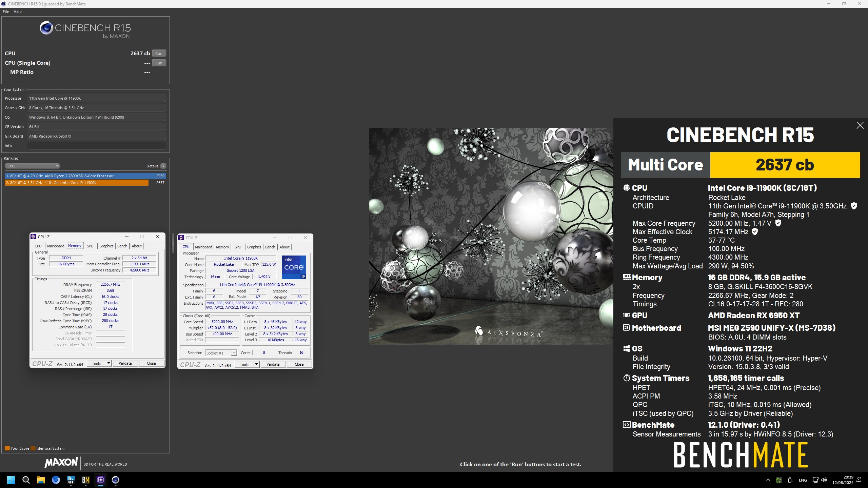The height and width of the screenshot is (488, 868).
Task: Click the GPU section icon in BenchMate
Action: pos(627,315)
